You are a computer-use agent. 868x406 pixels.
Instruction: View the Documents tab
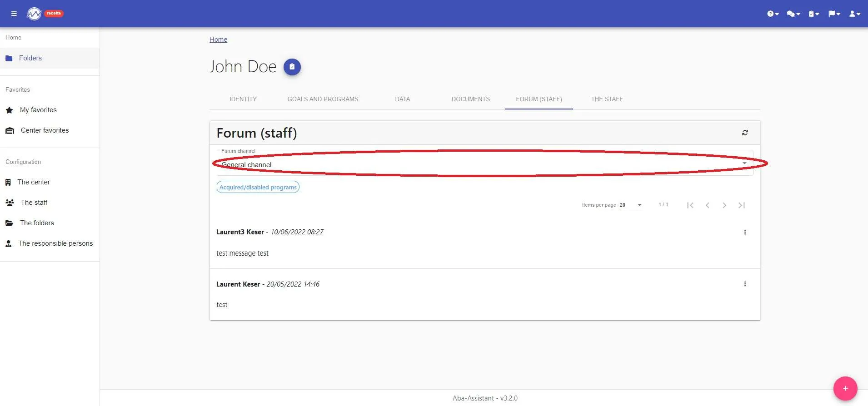471,99
